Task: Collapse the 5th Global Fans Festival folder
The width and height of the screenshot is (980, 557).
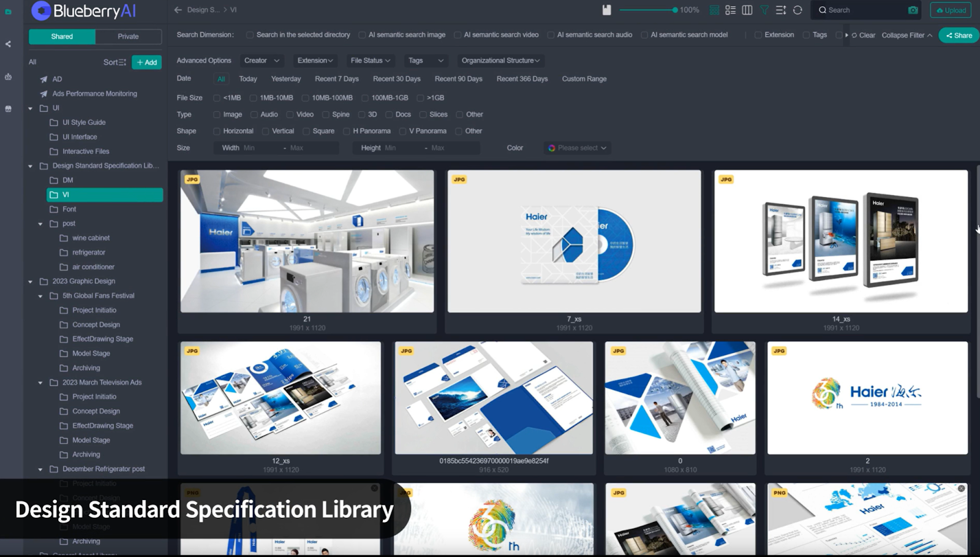Action: tap(40, 296)
